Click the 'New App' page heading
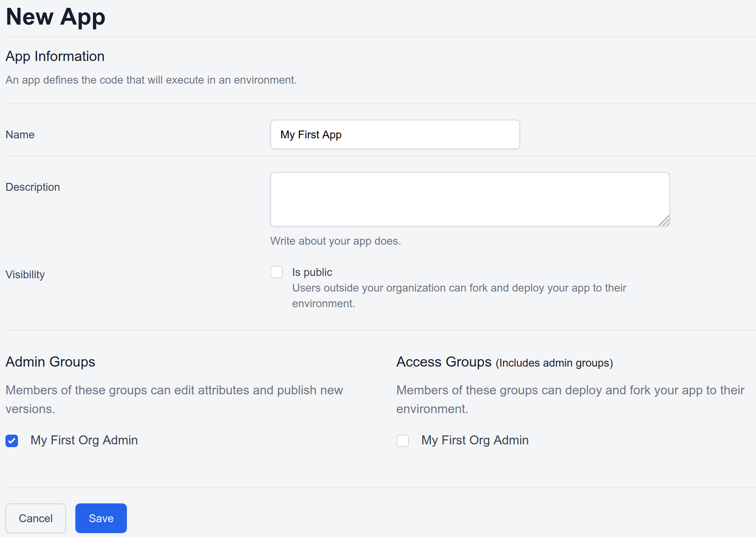Screen dimensions: 756x537 pyautogui.click(x=56, y=17)
